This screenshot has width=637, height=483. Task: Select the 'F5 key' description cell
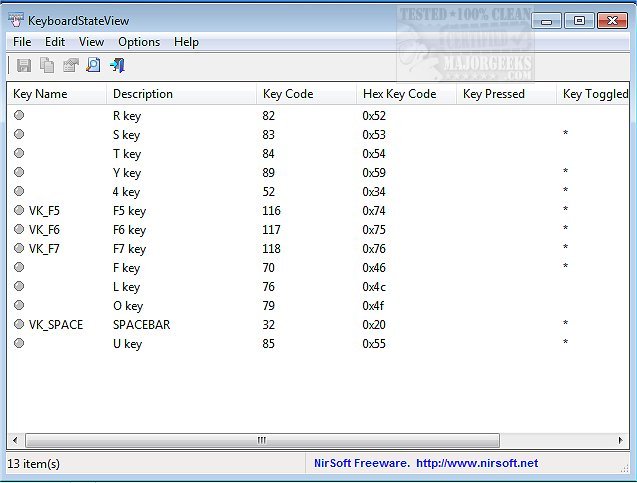click(x=129, y=211)
